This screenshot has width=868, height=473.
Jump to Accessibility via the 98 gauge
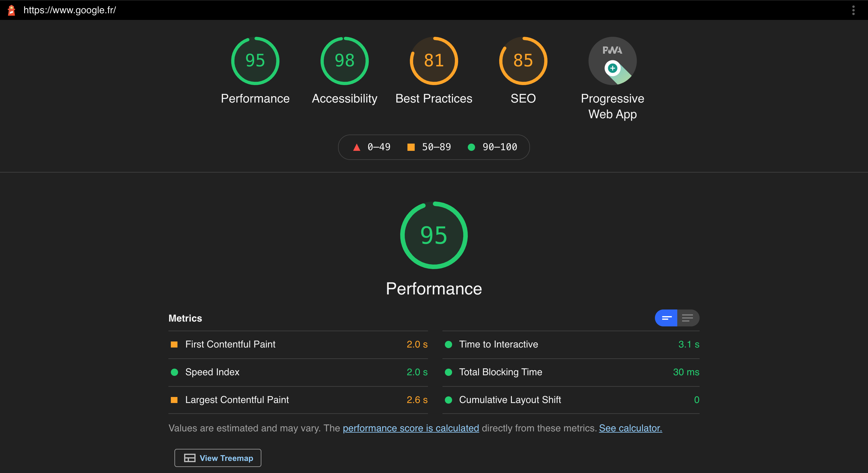(x=344, y=61)
